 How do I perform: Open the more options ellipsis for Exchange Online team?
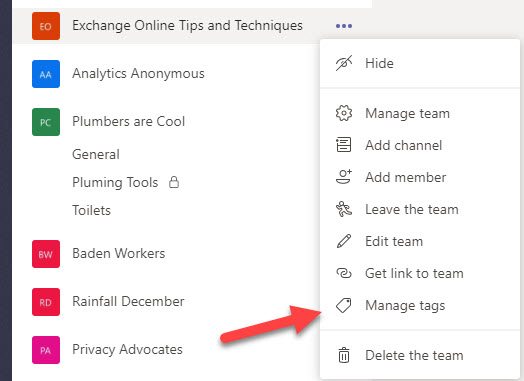tap(344, 26)
